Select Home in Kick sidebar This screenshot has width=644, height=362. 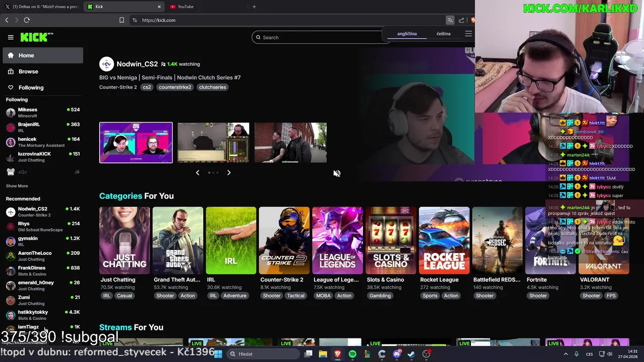[x=43, y=55]
